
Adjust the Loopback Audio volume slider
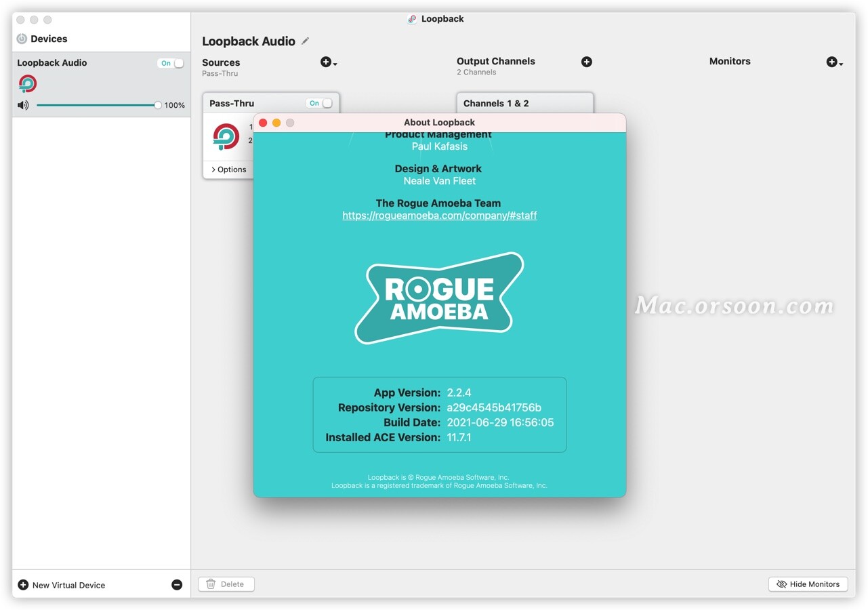click(x=98, y=105)
